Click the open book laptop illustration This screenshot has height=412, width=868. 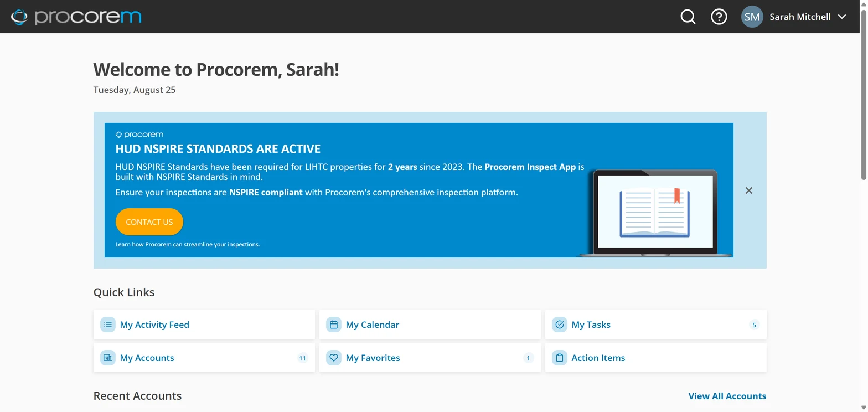tap(655, 214)
